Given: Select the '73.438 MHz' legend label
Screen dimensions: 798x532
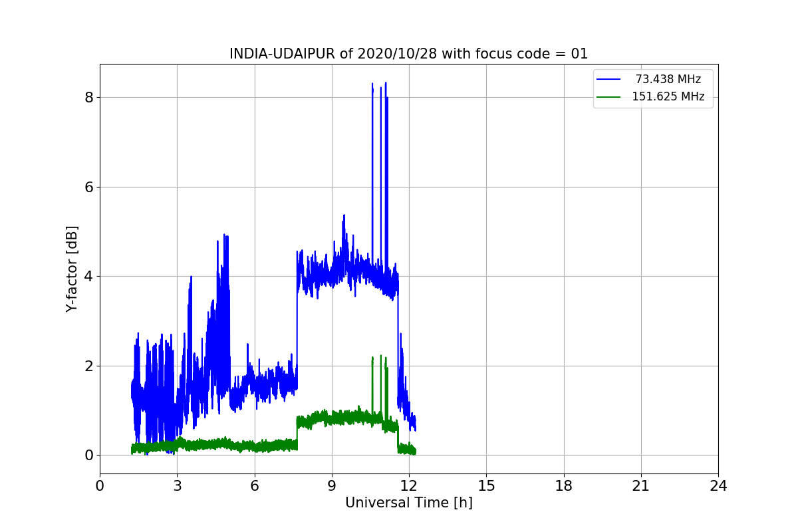Looking at the screenshot, I should (668, 79).
